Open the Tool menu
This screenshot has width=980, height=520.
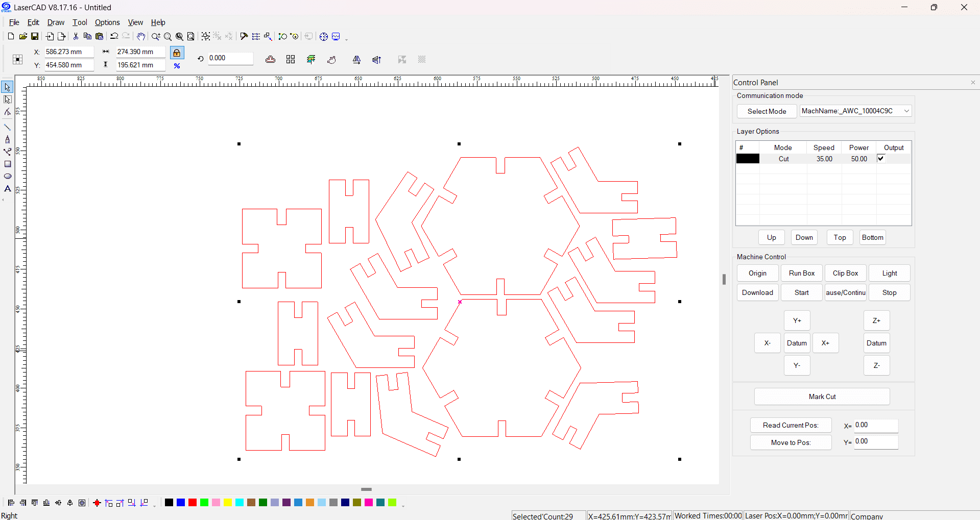pyautogui.click(x=80, y=22)
